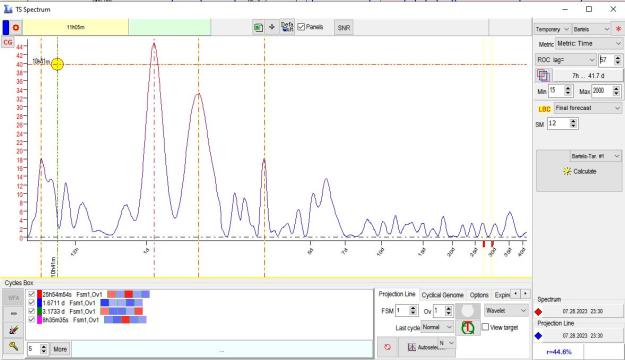Switch to the partially hidden Expir tab
625x360 pixels.
click(x=502, y=295)
